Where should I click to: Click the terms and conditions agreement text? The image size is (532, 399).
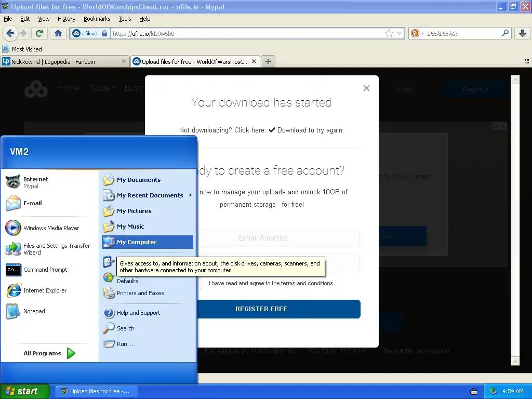pyautogui.click(x=271, y=283)
